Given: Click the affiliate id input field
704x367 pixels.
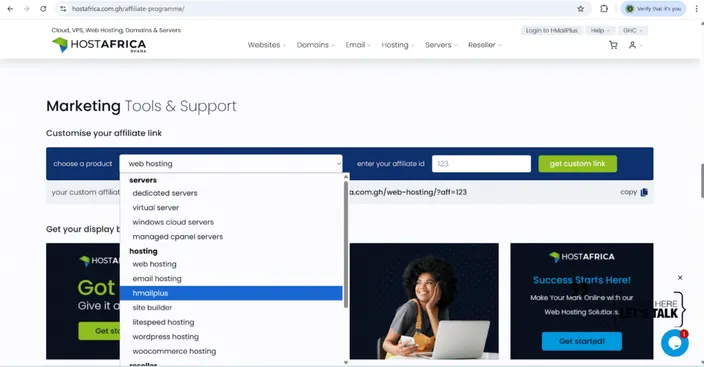Looking at the screenshot, I should pos(481,164).
